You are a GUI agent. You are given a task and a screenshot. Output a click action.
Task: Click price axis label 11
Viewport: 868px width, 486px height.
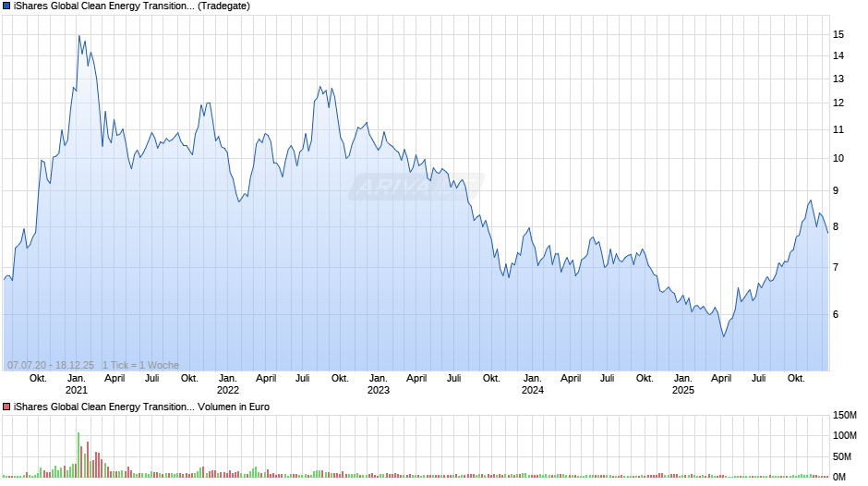coord(838,129)
